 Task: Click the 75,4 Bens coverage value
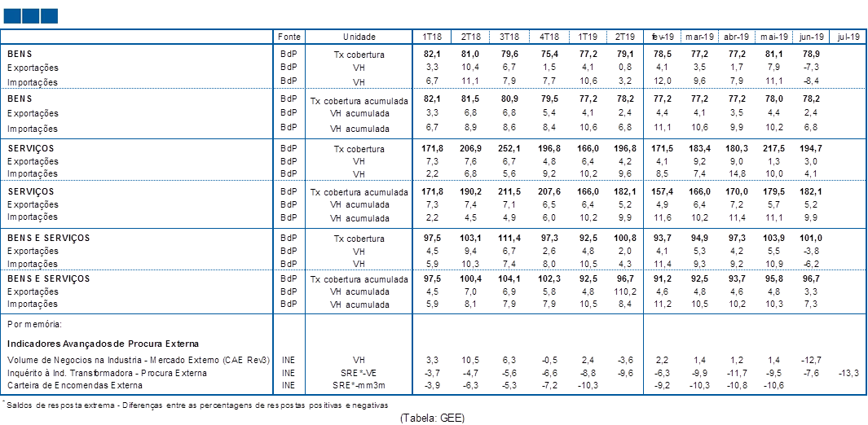548,55
